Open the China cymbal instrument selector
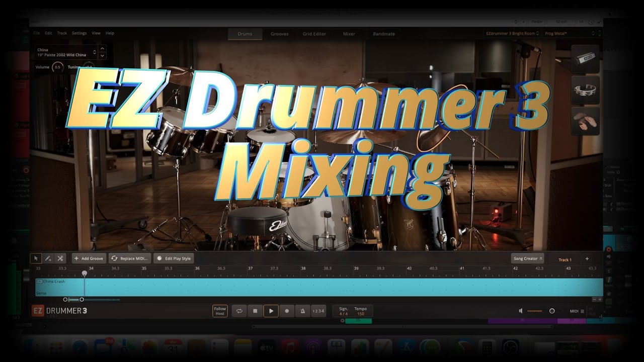 pyautogui.click(x=66, y=52)
